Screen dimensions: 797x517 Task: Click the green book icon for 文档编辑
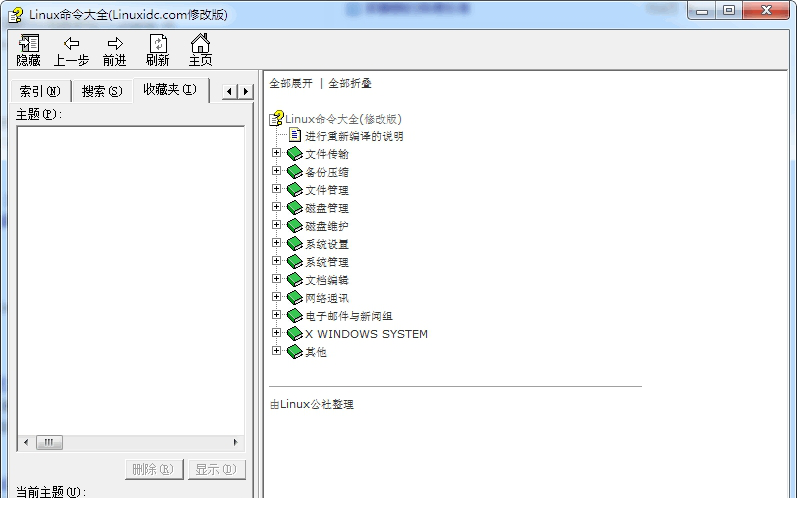pos(295,280)
